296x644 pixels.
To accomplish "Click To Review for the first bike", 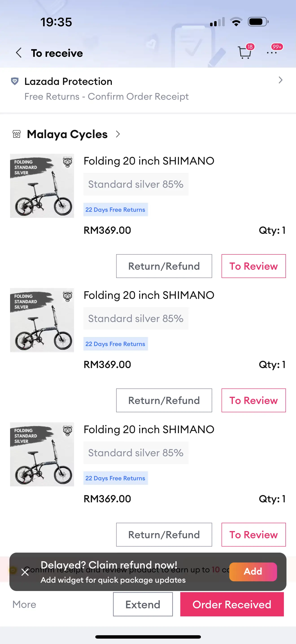I will pyautogui.click(x=253, y=266).
